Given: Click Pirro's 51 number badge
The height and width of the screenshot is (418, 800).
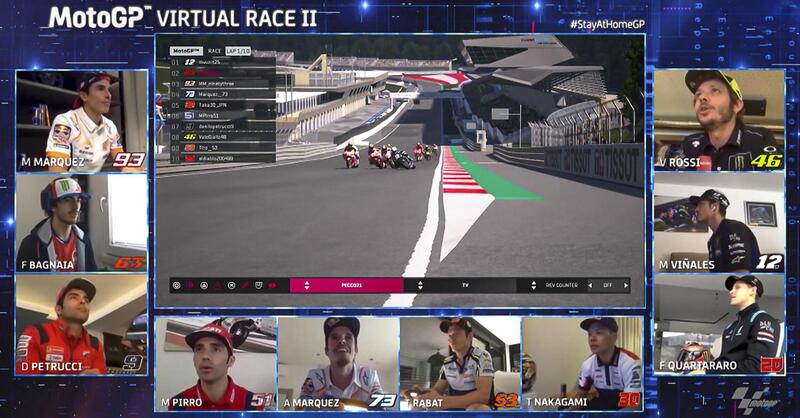Looking at the screenshot, I should 262,400.
